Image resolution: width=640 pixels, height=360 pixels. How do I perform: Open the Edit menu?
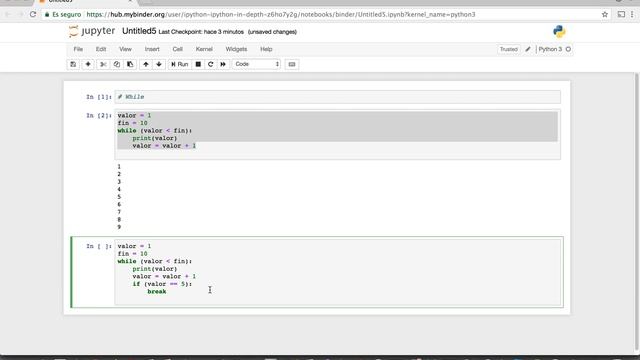click(x=101, y=49)
